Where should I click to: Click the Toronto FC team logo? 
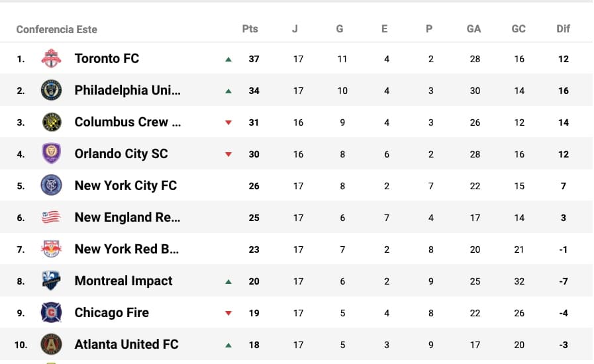pyautogui.click(x=51, y=59)
